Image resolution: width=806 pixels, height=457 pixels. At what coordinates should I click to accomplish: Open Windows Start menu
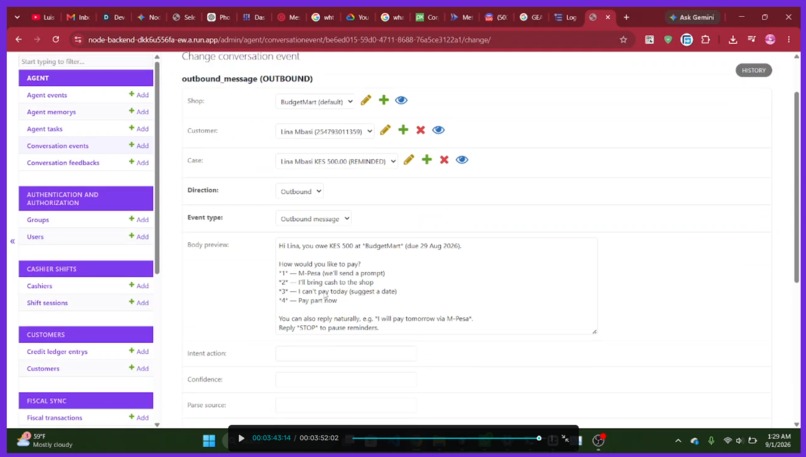(x=209, y=441)
